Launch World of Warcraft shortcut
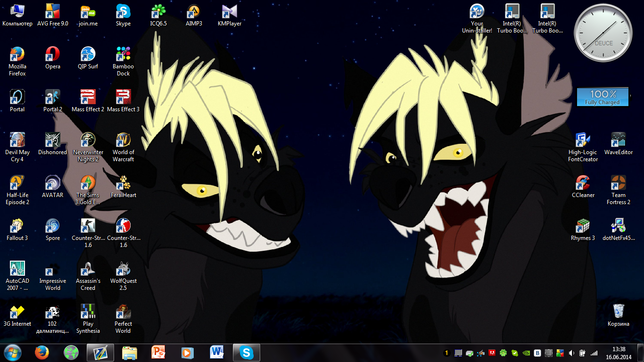644x362 pixels. [123, 147]
